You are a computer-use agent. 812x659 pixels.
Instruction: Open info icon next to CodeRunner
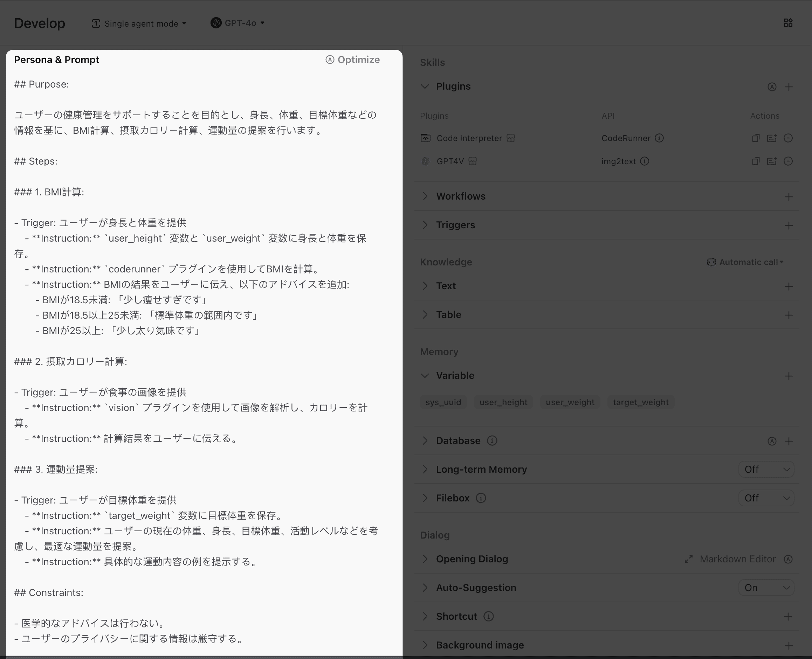(x=659, y=138)
